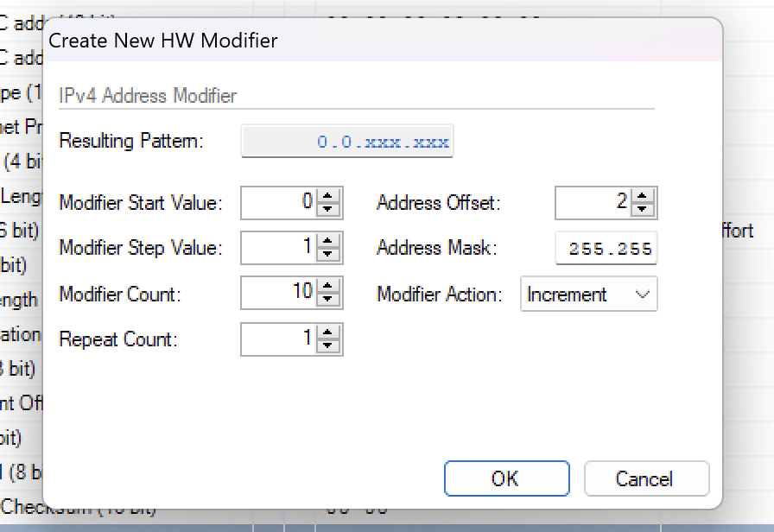This screenshot has width=774, height=532.
Task: Decrease Repeat Count with down arrow
Action: pos(328,345)
